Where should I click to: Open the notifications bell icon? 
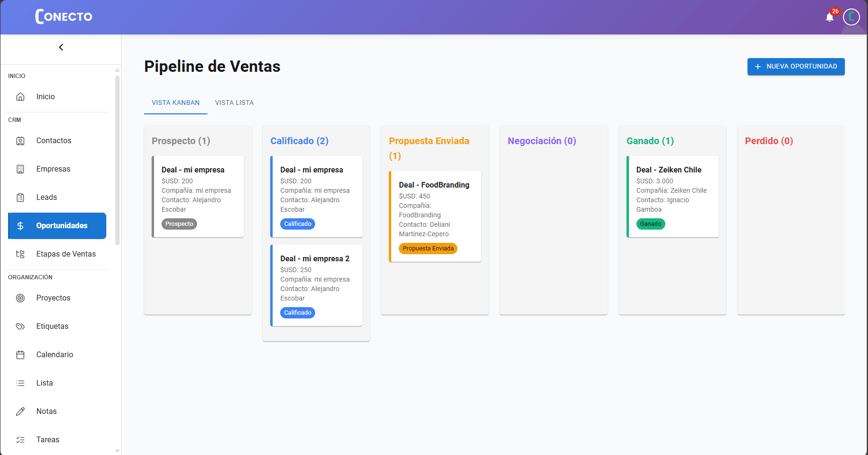(829, 17)
